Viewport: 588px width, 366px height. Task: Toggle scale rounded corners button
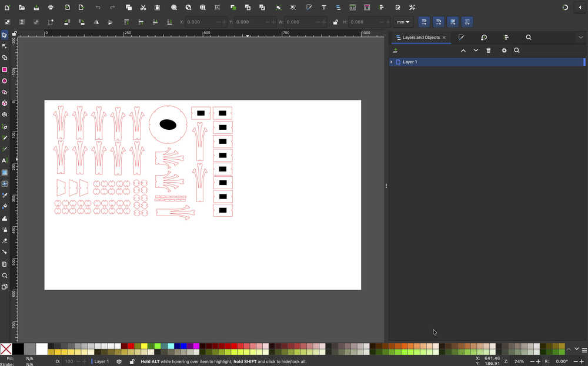point(439,22)
